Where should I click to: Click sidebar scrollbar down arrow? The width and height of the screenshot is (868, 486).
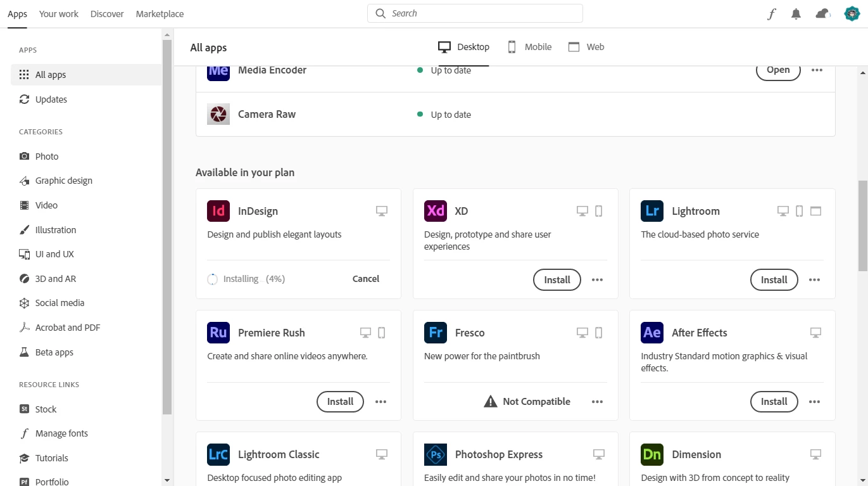click(167, 480)
